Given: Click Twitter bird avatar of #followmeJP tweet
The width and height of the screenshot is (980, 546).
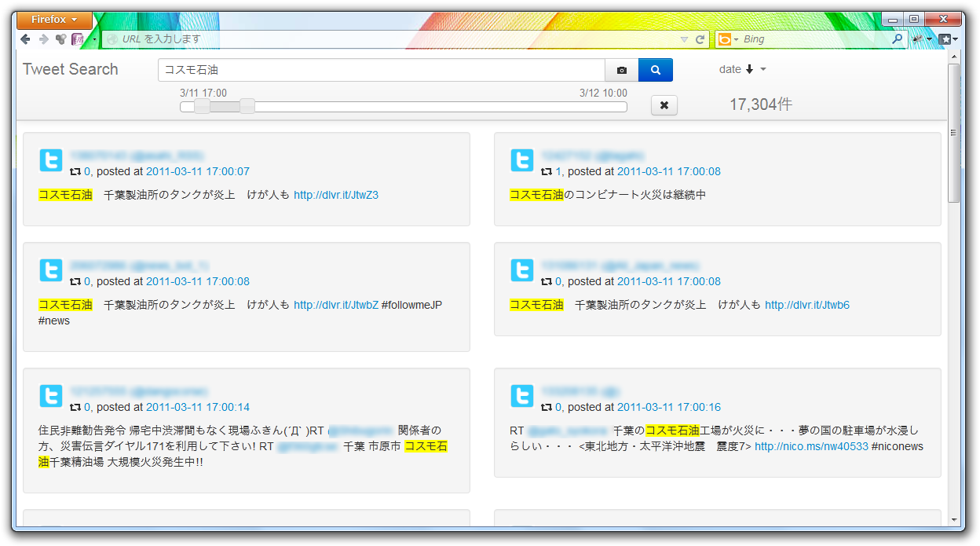Looking at the screenshot, I should click(51, 270).
